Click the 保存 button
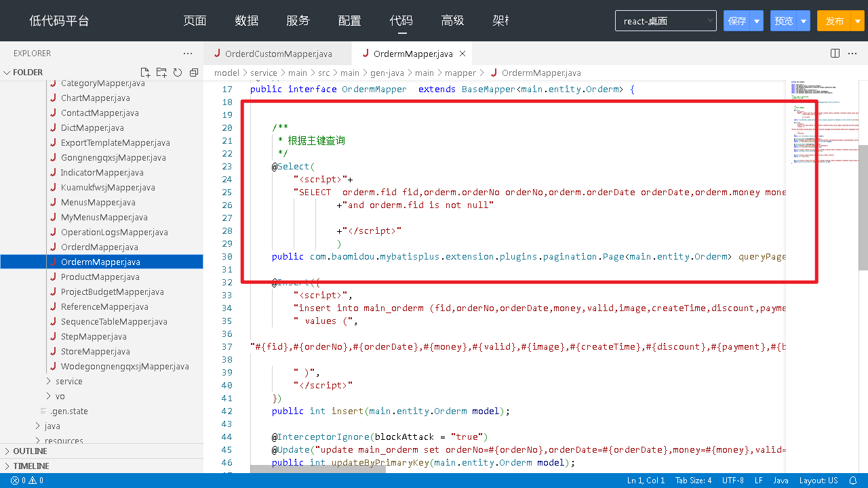Viewport: 868px width, 488px height. coord(737,21)
